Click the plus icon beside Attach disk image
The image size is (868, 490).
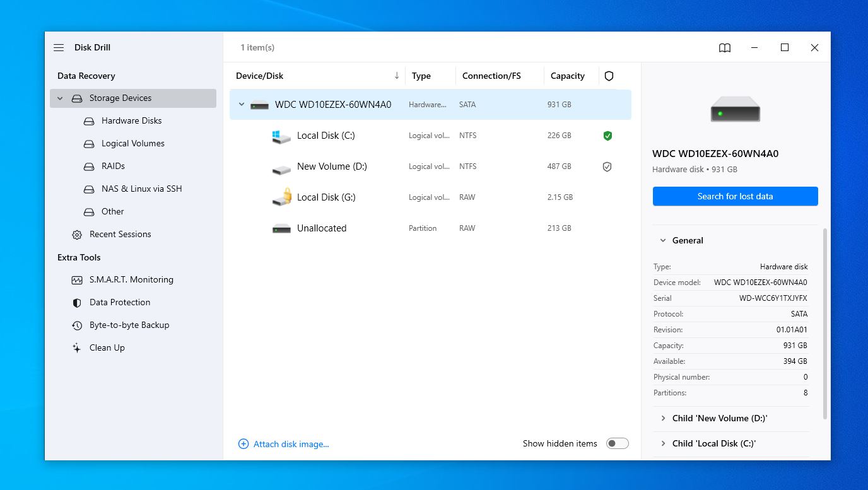tap(243, 444)
